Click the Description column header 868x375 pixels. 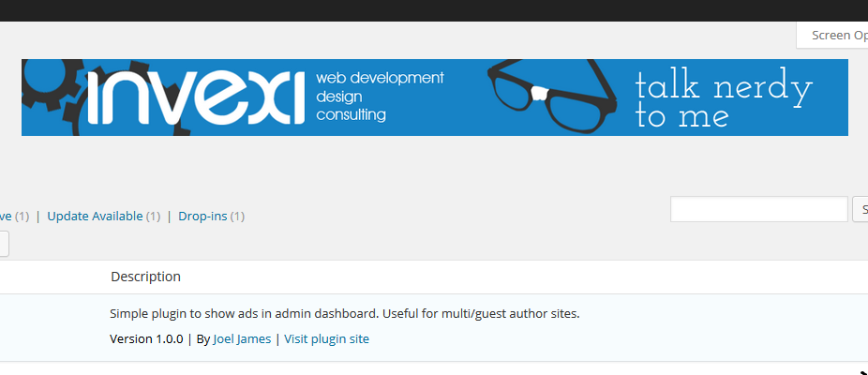145,277
